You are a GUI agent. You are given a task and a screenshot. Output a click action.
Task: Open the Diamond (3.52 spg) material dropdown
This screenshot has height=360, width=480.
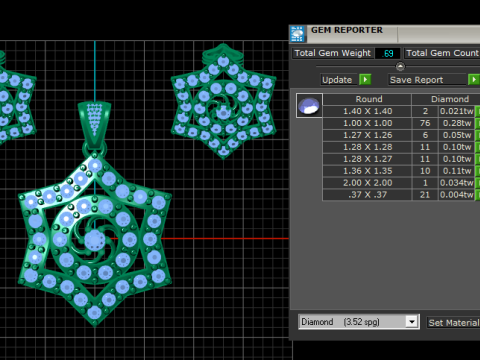click(x=359, y=322)
